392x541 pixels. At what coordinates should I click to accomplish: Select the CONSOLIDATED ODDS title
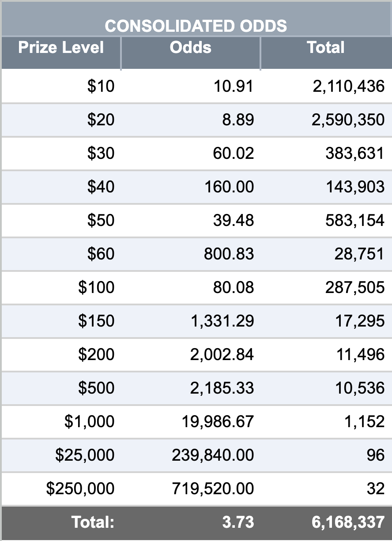(196, 26)
